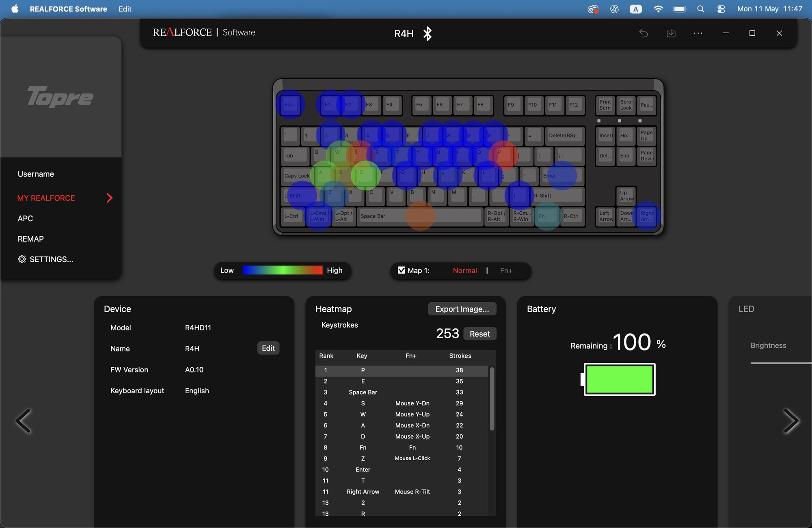Toggle the Map 1 checkbox
This screenshot has height=528, width=812.
pos(402,270)
